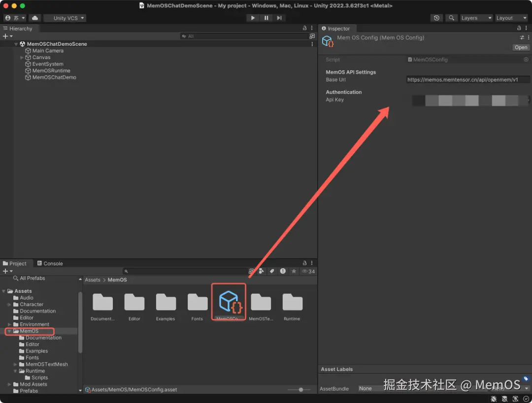
Task: Toggle hidden packages visibility eye 34
Action: click(x=308, y=272)
